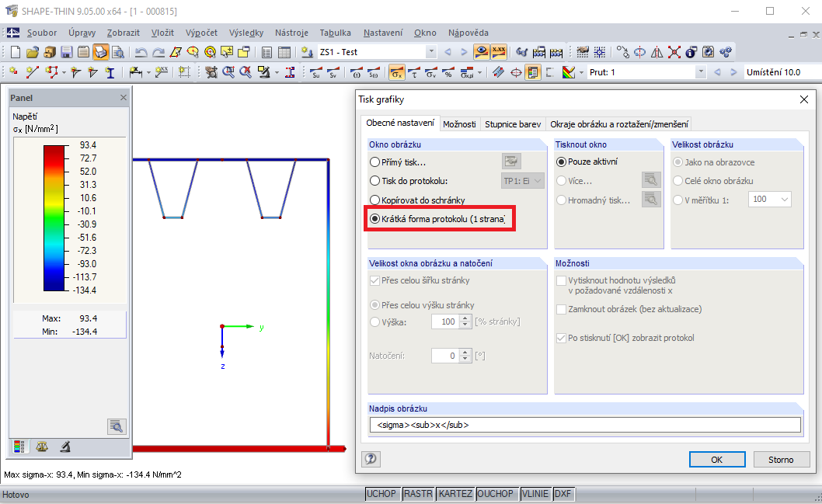Toggle the RASTR status bar button
This screenshot has height=504, width=822.
[x=418, y=494]
